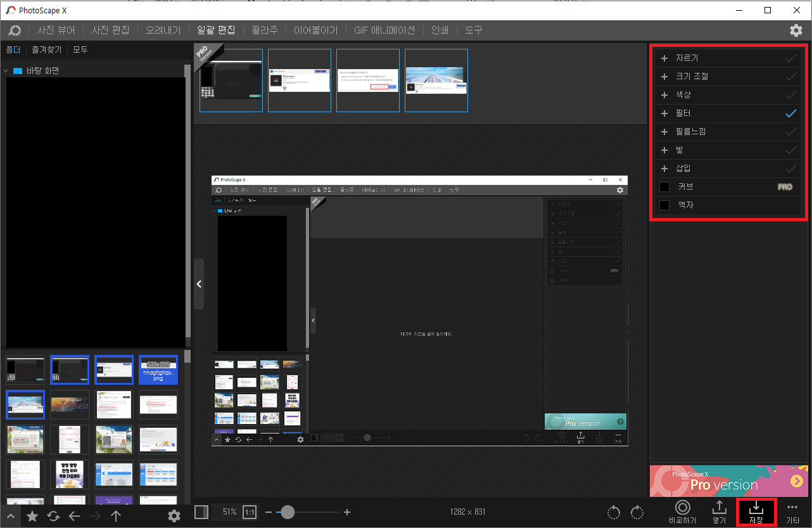
Task: Click the 비교하기 compare icon
Action: [682, 507]
